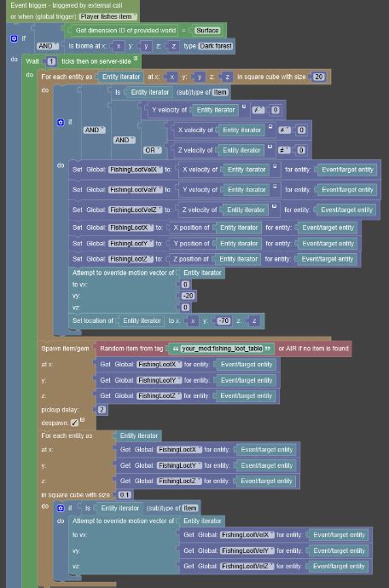Edit the y location value -70

tap(224, 321)
